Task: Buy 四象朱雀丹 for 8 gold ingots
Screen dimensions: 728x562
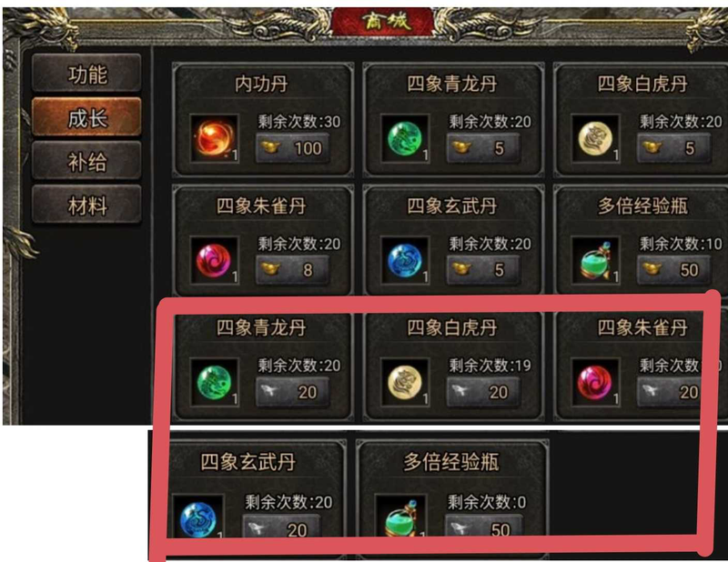Action: [293, 269]
